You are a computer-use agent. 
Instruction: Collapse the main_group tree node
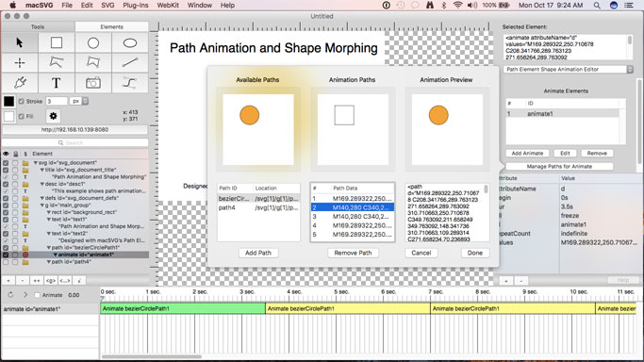pos(41,206)
